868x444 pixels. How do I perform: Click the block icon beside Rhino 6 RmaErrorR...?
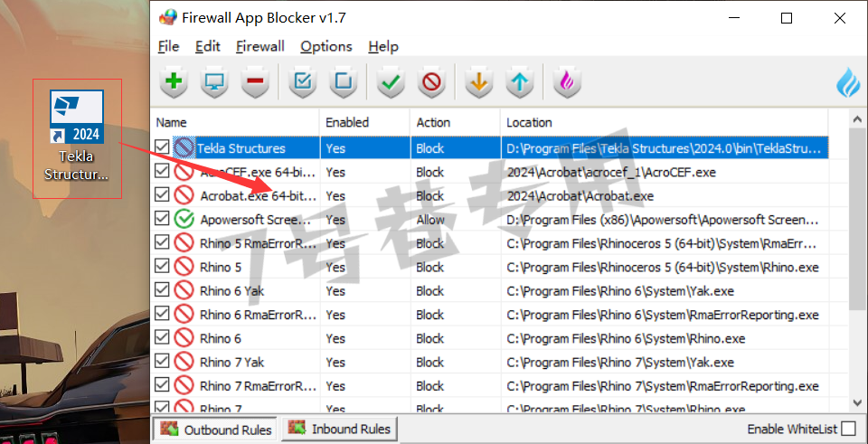click(184, 315)
